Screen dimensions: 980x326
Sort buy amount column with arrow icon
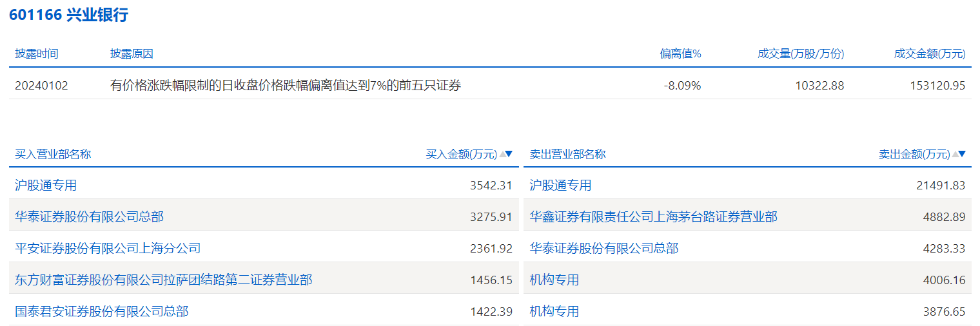[506, 154]
